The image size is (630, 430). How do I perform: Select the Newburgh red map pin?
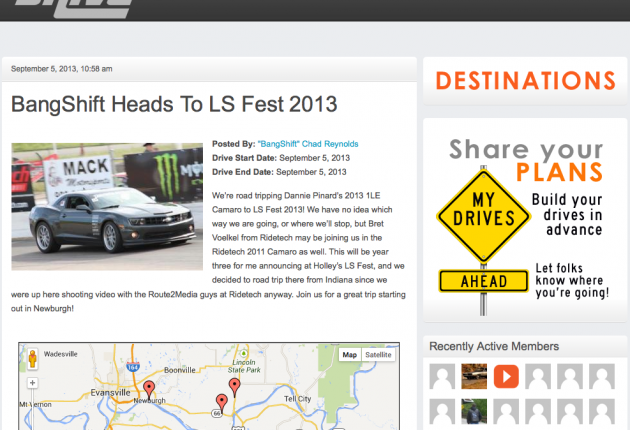point(149,390)
